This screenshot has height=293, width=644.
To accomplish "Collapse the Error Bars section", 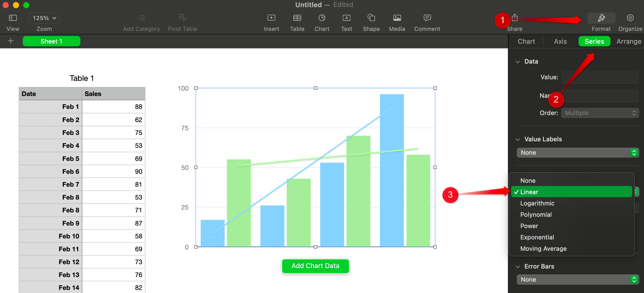I will (x=518, y=267).
